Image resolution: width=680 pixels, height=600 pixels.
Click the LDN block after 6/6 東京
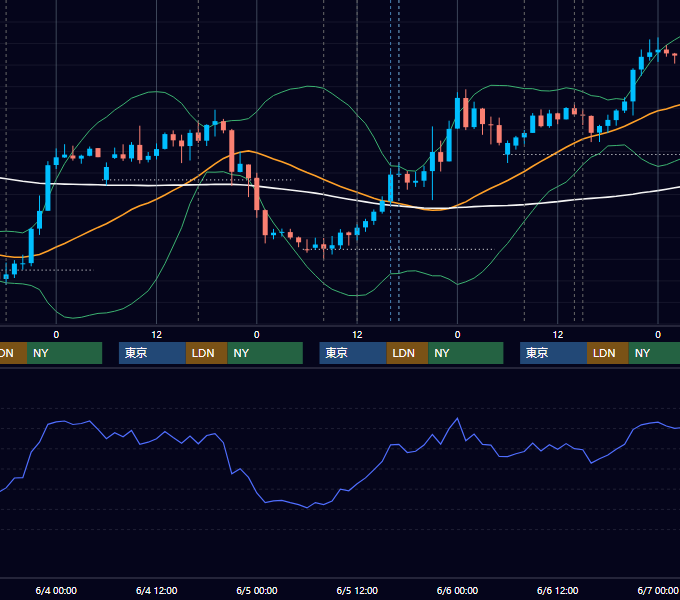click(608, 353)
